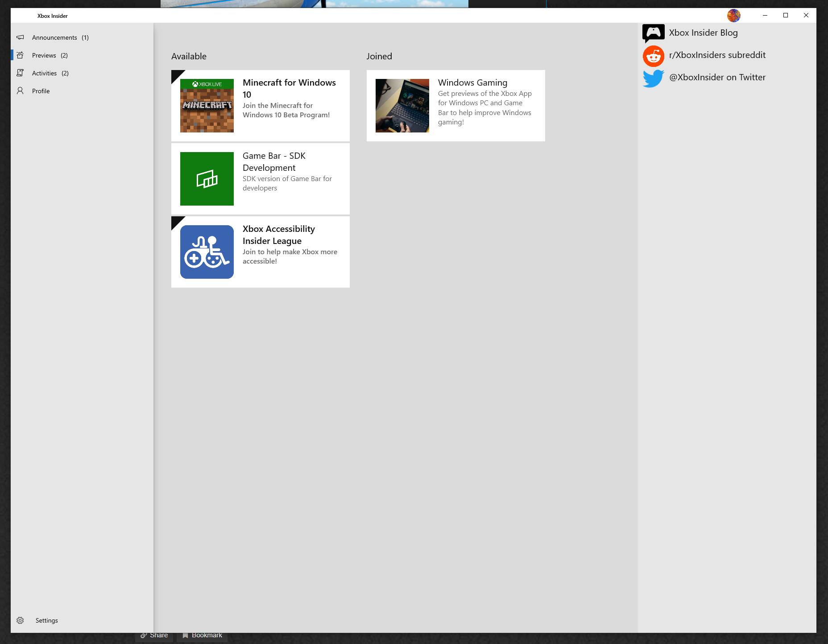Go to Announcements section
828x644 pixels.
pos(54,37)
